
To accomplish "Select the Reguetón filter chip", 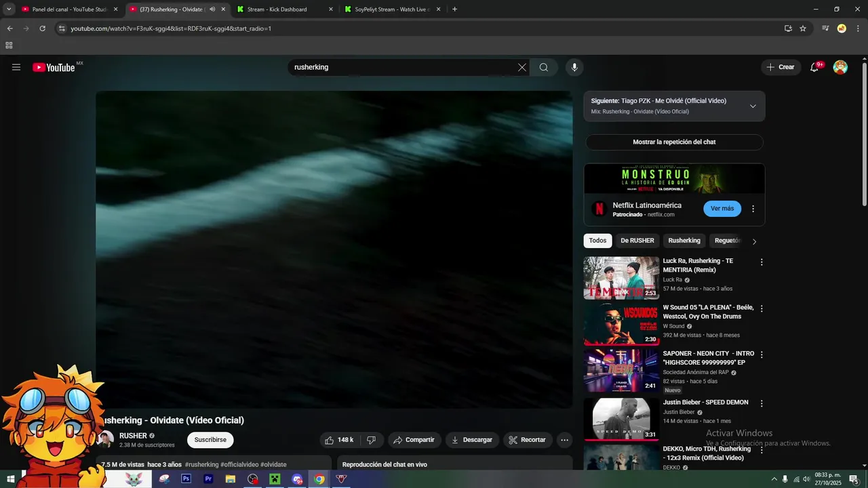I will (x=727, y=241).
